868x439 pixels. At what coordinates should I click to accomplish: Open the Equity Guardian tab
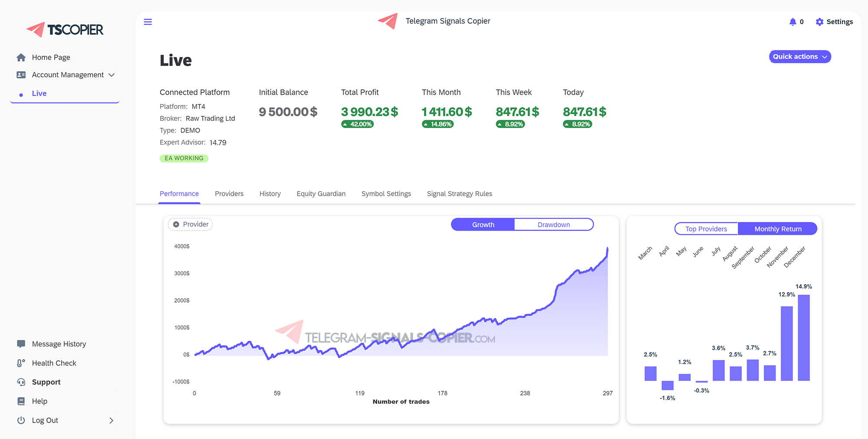tap(321, 194)
